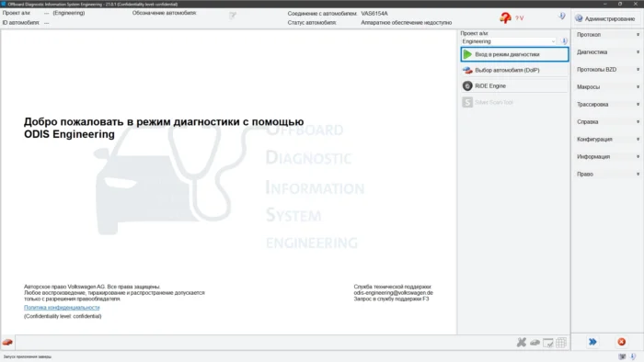Click the Администрирование globe icon
644x362 pixels.
coord(579,18)
